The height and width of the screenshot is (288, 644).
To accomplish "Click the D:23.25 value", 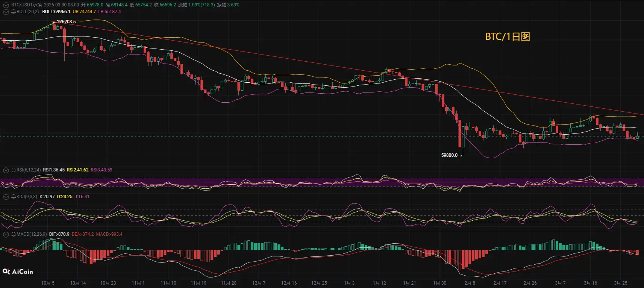I will (65, 197).
